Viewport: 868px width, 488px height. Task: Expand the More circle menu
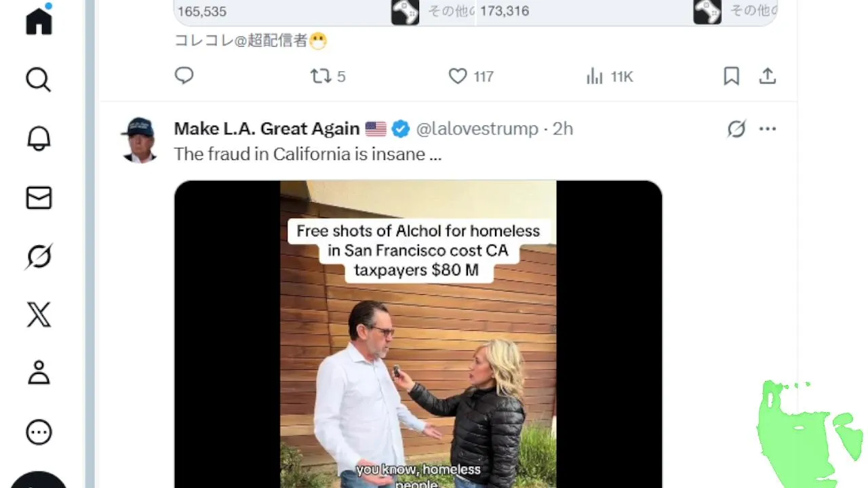[39, 432]
